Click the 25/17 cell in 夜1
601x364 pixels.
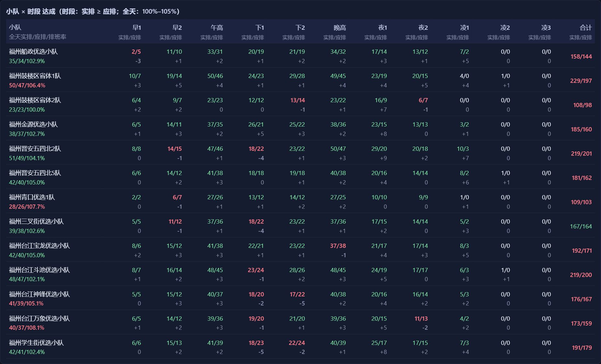379,343
